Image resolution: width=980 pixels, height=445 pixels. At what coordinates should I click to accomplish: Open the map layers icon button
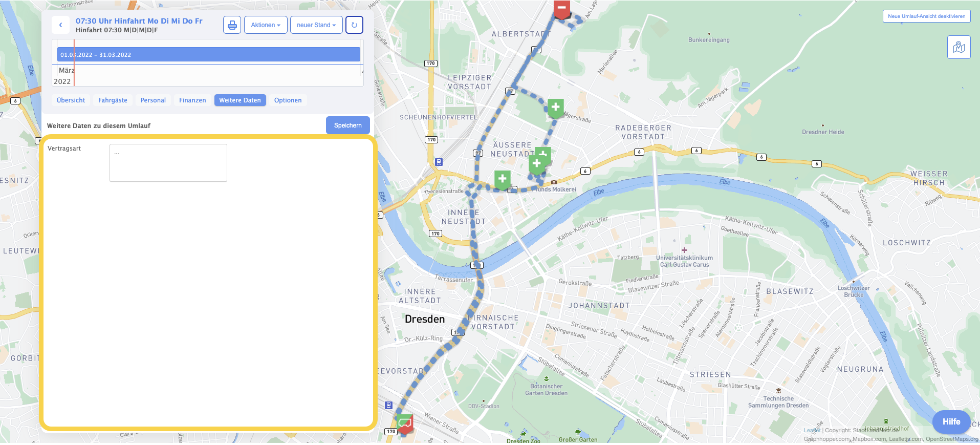point(959,48)
